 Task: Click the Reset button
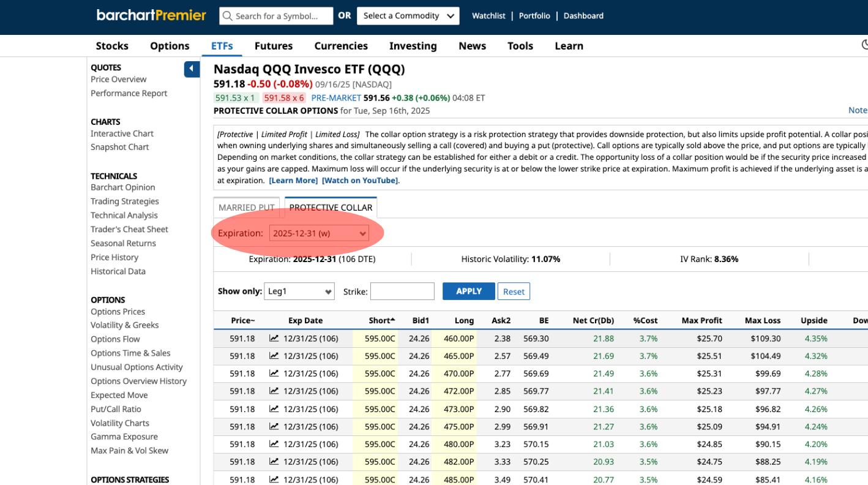tap(514, 291)
